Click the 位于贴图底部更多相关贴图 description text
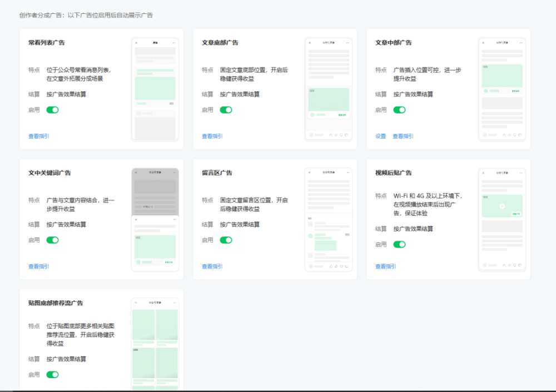 [81, 335]
